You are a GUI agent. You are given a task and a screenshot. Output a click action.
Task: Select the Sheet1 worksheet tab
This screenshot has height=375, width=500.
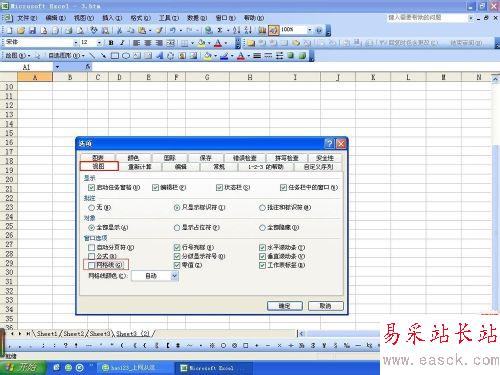point(47,333)
